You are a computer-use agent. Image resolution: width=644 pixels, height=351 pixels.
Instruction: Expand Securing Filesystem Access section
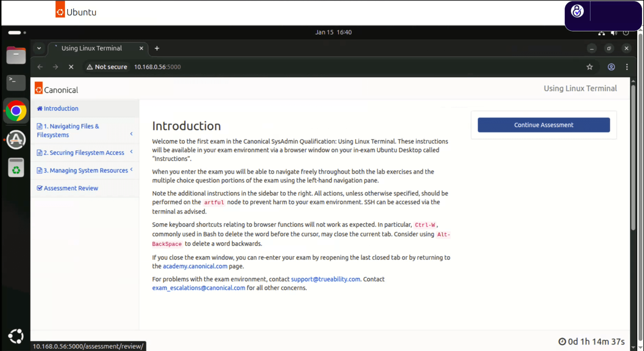point(84,153)
